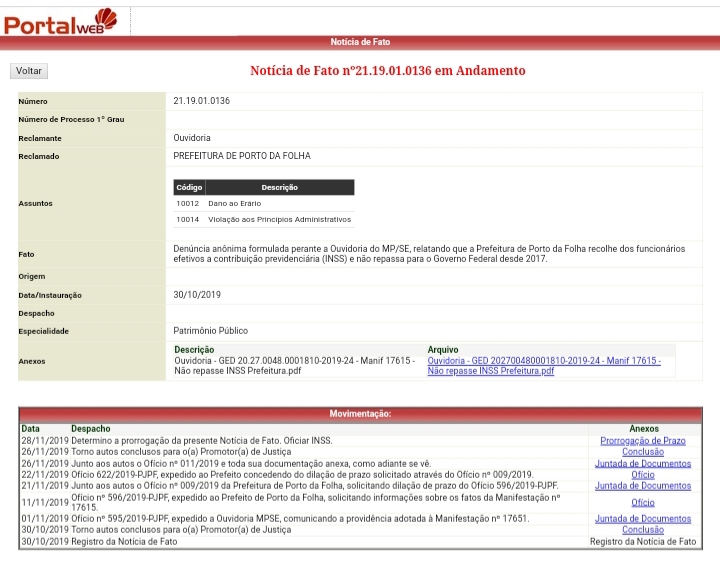This screenshot has height=581, width=720.
Task: Open the Prorrogação de Prazo attachment
Action: click(x=642, y=440)
